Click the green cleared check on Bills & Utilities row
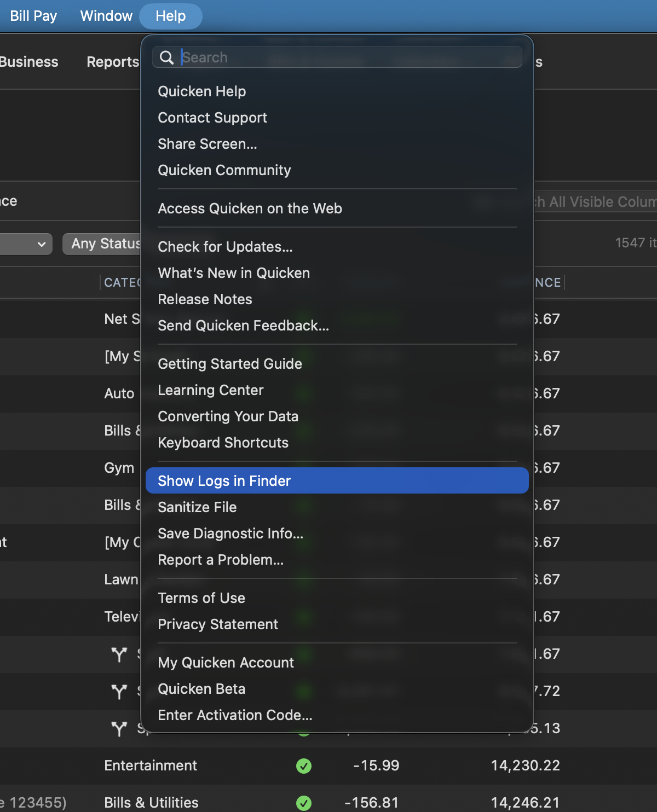Viewport: 657px width, 812px height. click(x=304, y=803)
